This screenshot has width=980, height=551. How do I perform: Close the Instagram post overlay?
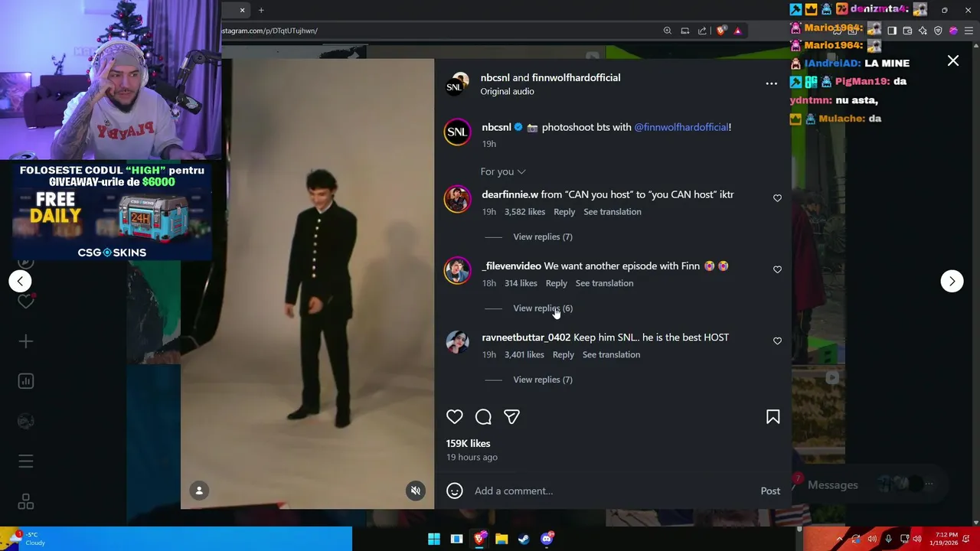pyautogui.click(x=953, y=60)
